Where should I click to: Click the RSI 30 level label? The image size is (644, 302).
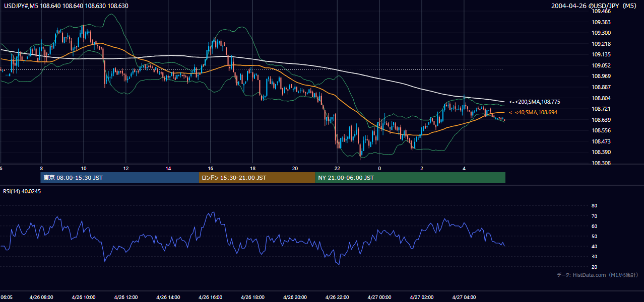pos(594,257)
